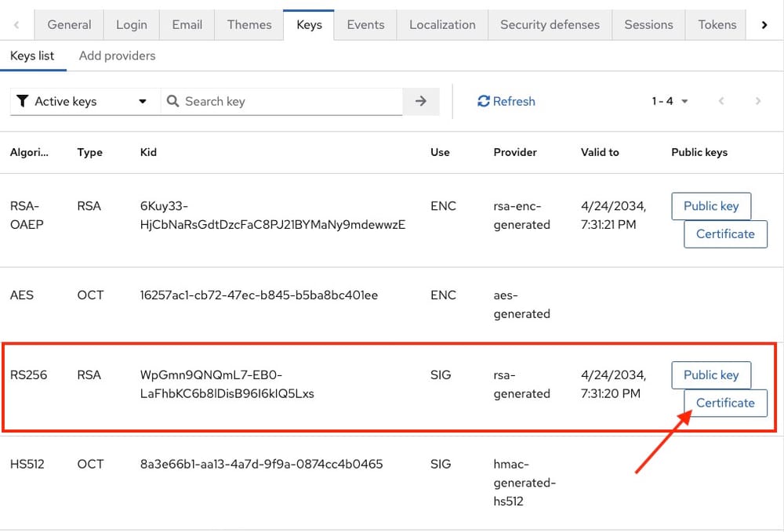Click the Type column header

(90, 152)
